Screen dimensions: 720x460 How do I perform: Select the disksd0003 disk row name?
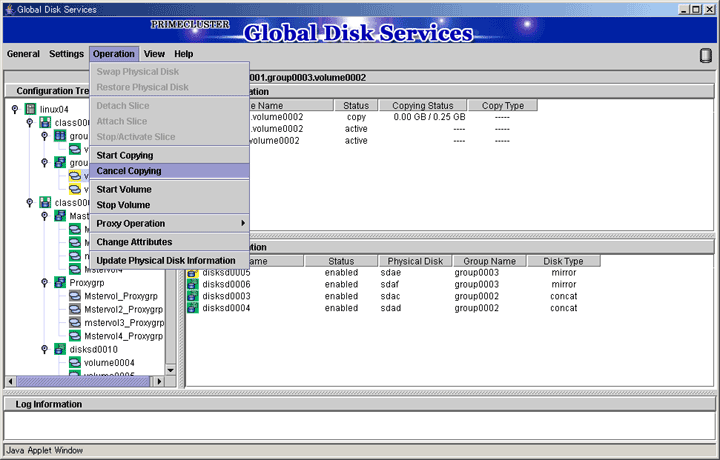point(226,296)
